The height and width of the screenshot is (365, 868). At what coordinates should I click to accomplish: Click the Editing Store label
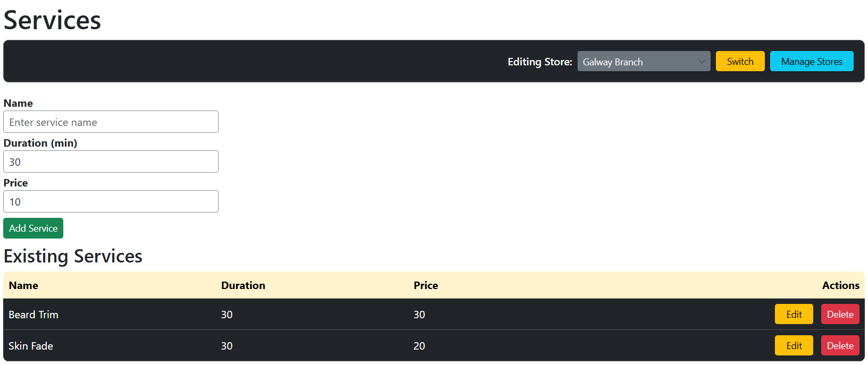(x=539, y=62)
